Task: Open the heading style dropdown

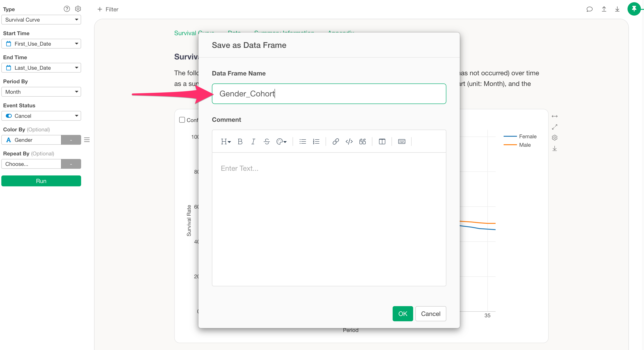Action: coord(226,142)
